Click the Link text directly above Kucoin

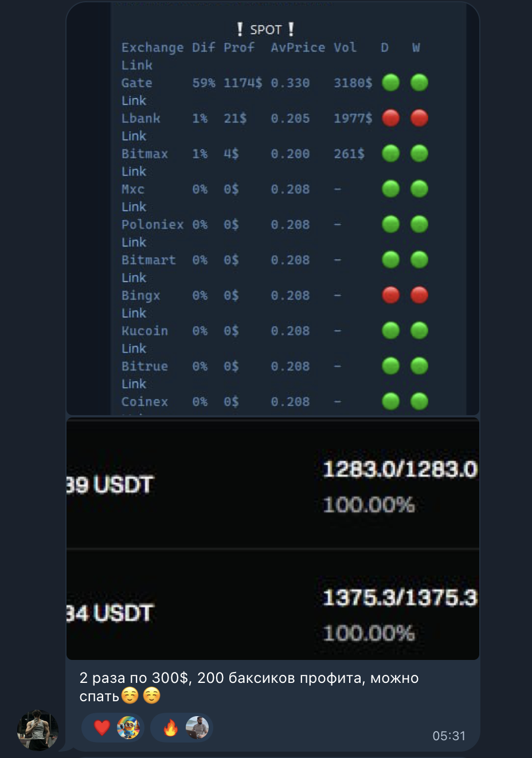pos(134,313)
